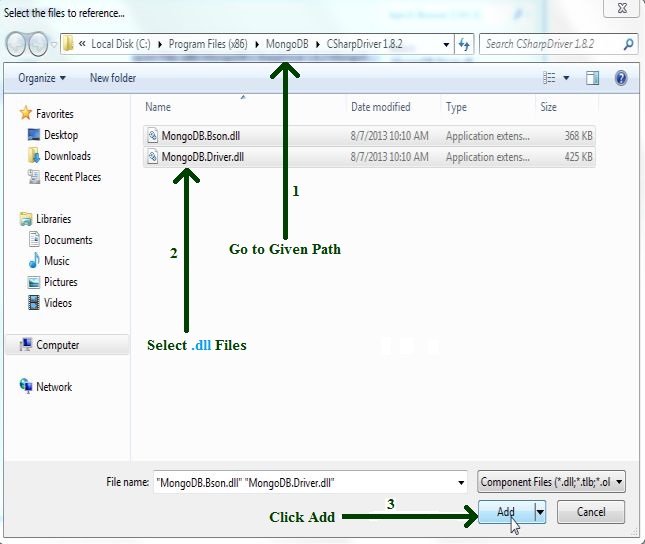Click the Videos filmstrip icon
The image size is (645, 544).
34,302
